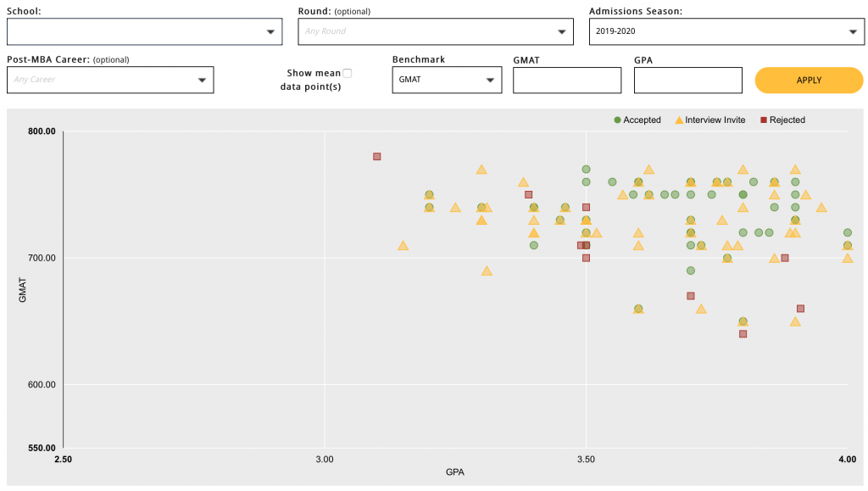Click the Interview Invite legend label

[x=715, y=120]
